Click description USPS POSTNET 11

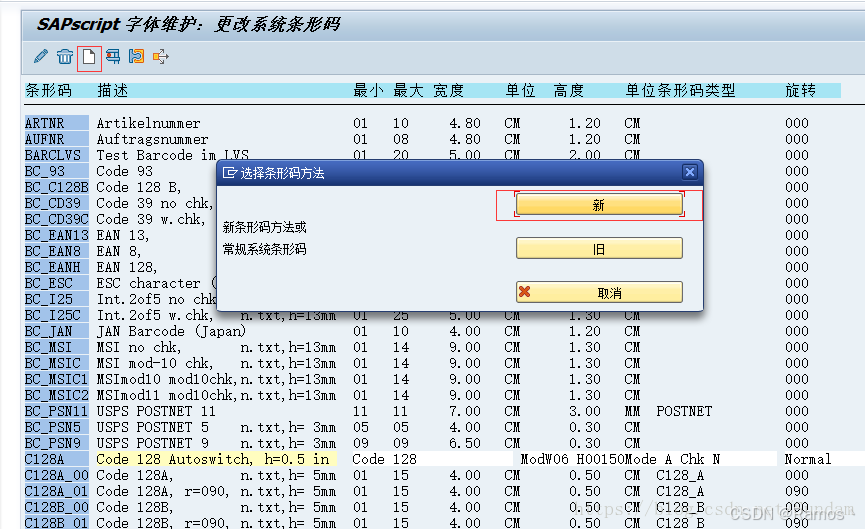(x=156, y=410)
